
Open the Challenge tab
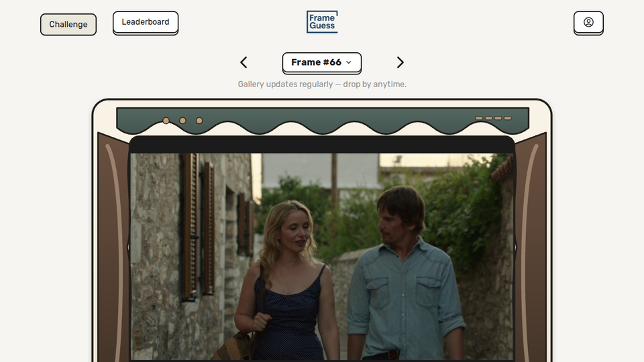point(68,24)
